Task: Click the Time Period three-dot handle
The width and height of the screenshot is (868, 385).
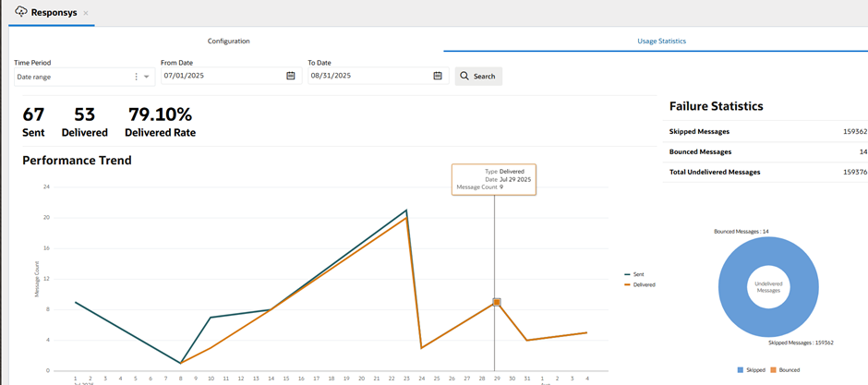Action: (136, 77)
